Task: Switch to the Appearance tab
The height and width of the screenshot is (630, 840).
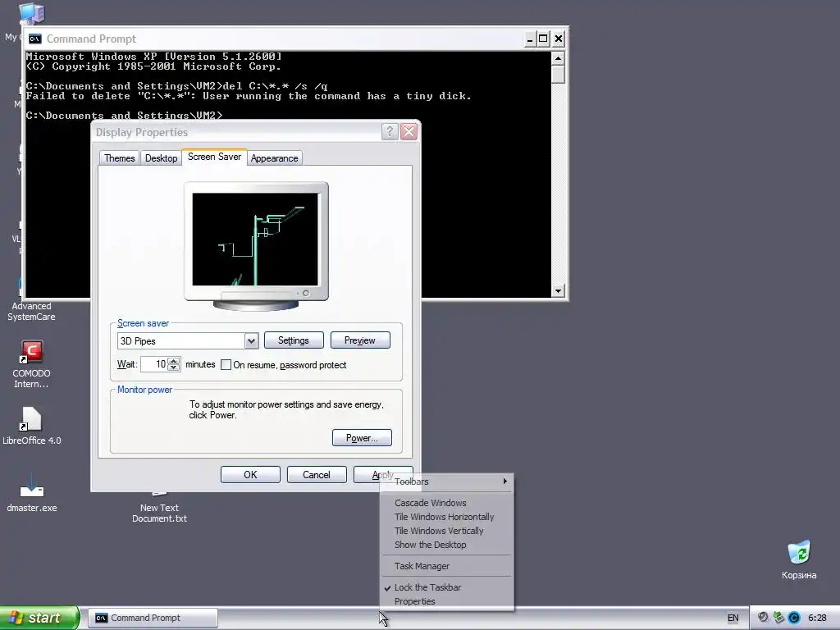Action: tap(274, 158)
